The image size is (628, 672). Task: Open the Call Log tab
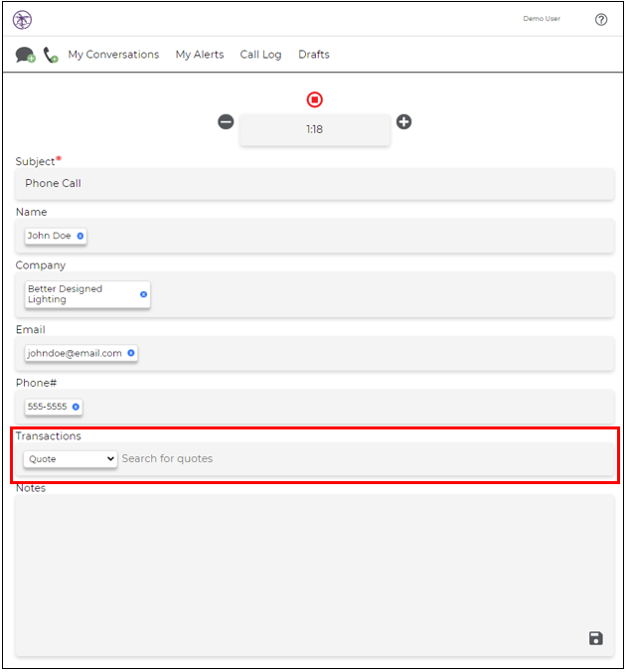(x=261, y=55)
